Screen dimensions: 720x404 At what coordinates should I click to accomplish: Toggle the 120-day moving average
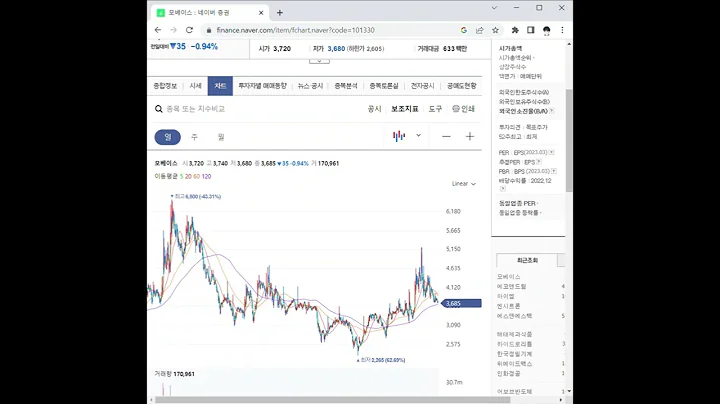pyautogui.click(x=207, y=176)
